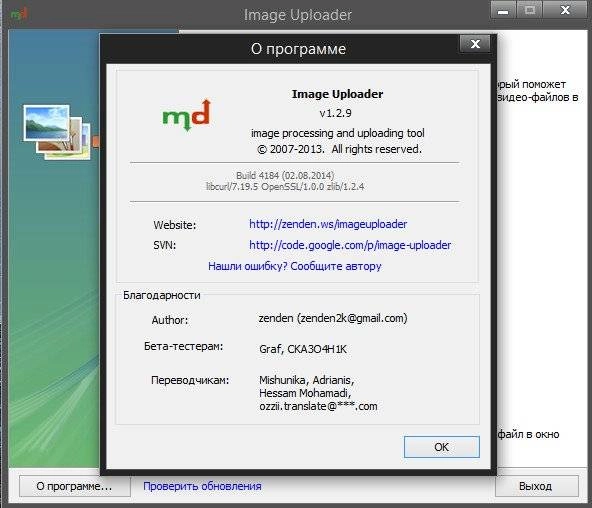Image resolution: width=592 pixels, height=508 pixels.
Task: Click the 'Author:' label
Action: tap(170, 320)
